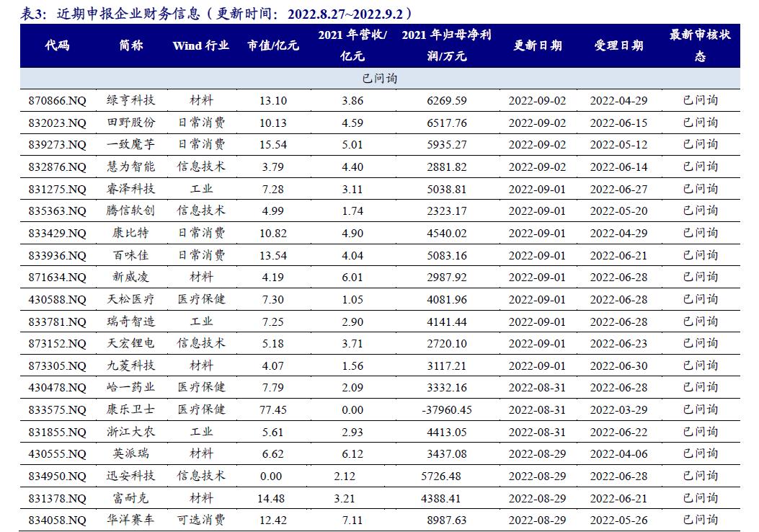759x532 pixels.
Task: Select company name 康乐卫士
Action: (130, 409)
